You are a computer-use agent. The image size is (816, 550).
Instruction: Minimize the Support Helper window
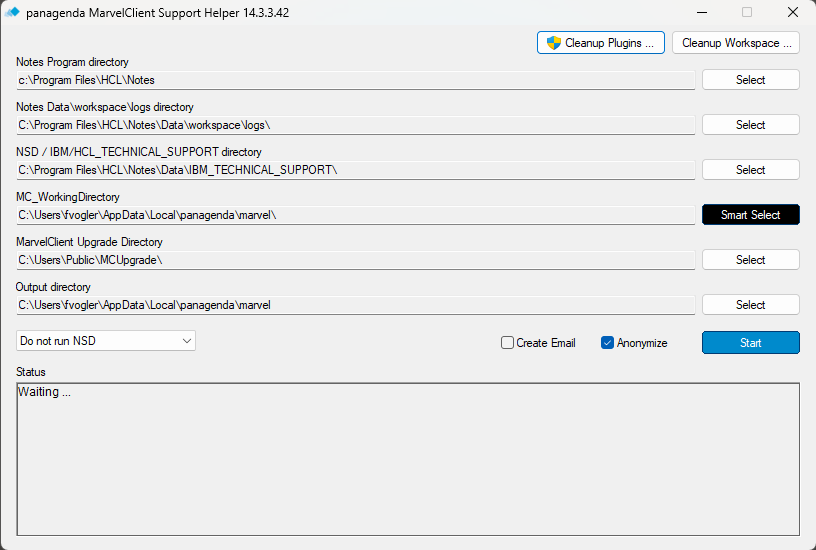[x=702, y=12]
